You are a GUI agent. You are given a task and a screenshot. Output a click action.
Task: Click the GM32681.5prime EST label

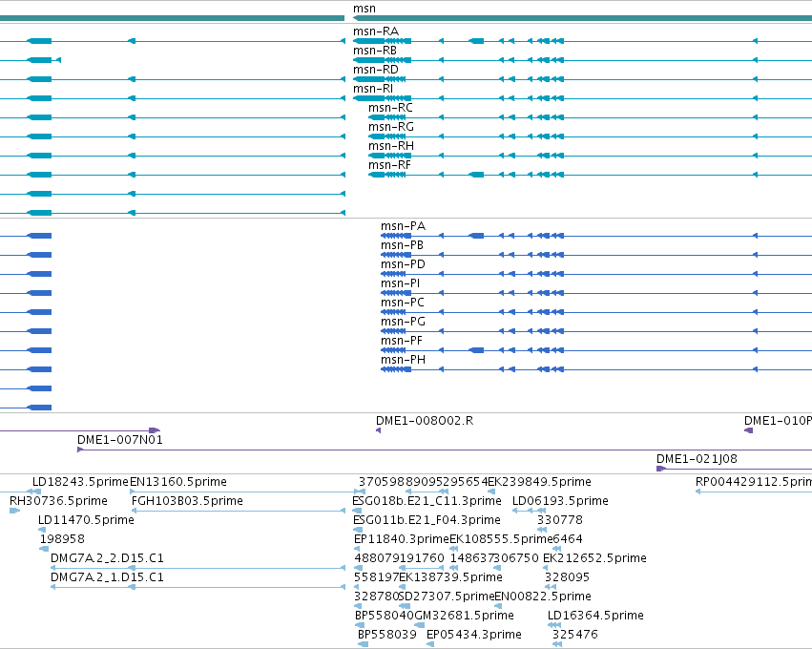(464, 616)
